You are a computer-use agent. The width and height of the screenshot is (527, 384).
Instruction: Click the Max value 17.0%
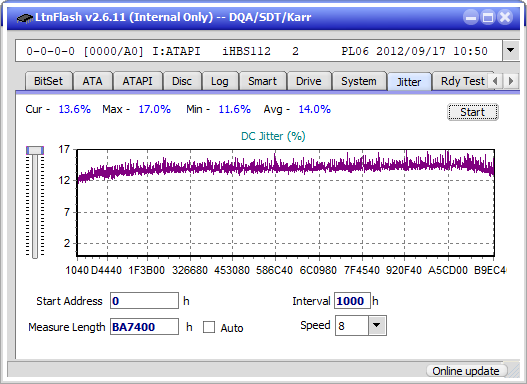[155, 109]
